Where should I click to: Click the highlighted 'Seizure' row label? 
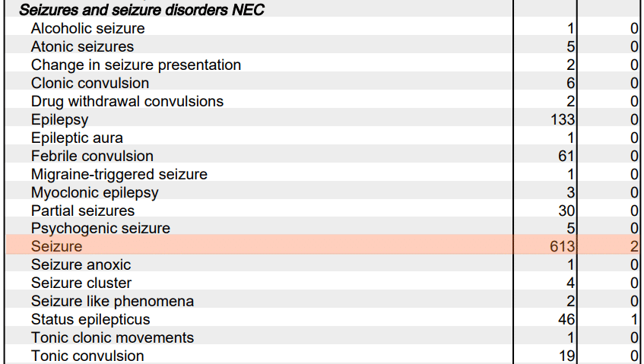click(x=56, y=246)
